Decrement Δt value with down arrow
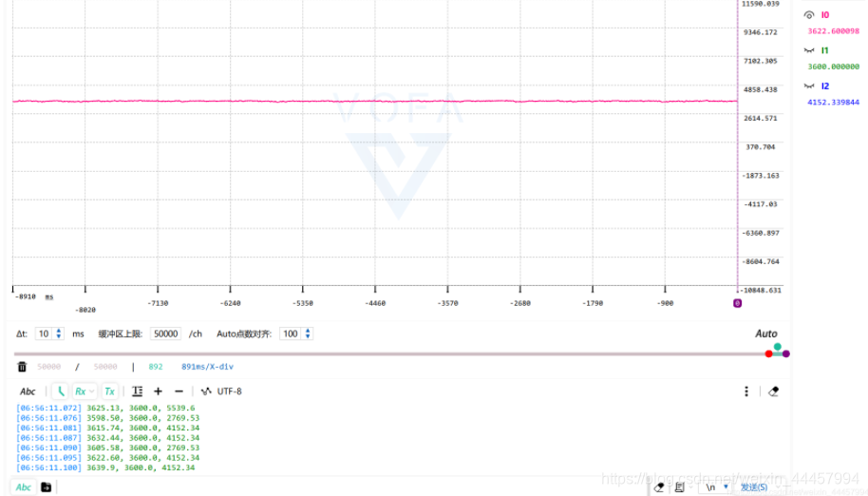This screenshot has width=868, height=496. pos(59,336)
